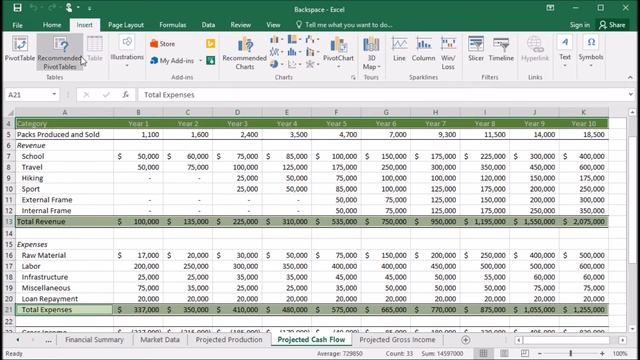Viewport: 640px width, 360px height.
Task: Click the Slicer filter icon
Action: coord(476,49)
